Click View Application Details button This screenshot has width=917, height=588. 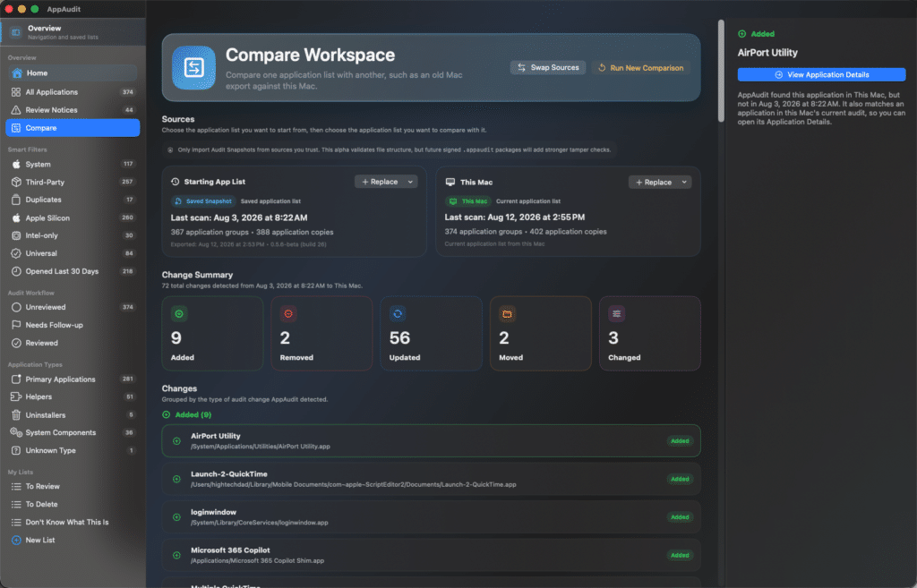(x=821, y=75)
